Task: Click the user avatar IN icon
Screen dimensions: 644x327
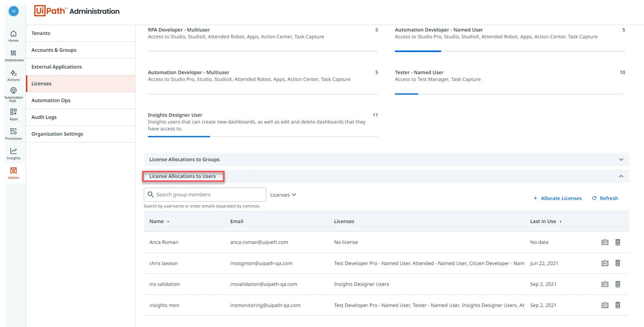Action: [13, 11]
